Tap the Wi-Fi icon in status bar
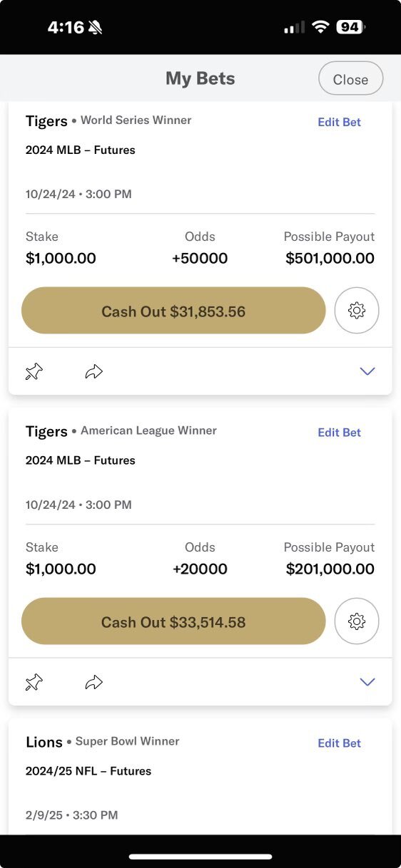This screenshot has width=401, height=868. pos(320,27)
